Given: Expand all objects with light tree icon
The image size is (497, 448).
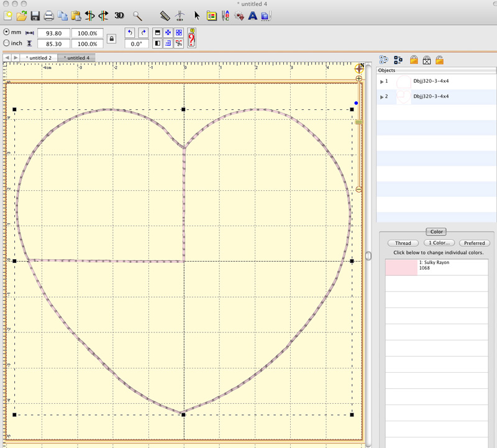Looking at the screenshot, I should coord(383,60).
